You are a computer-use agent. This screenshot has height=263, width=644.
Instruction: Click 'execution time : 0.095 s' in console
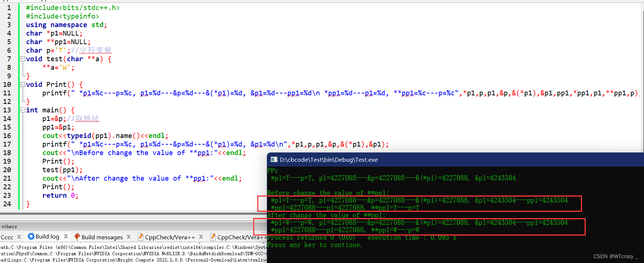(412, 238)
